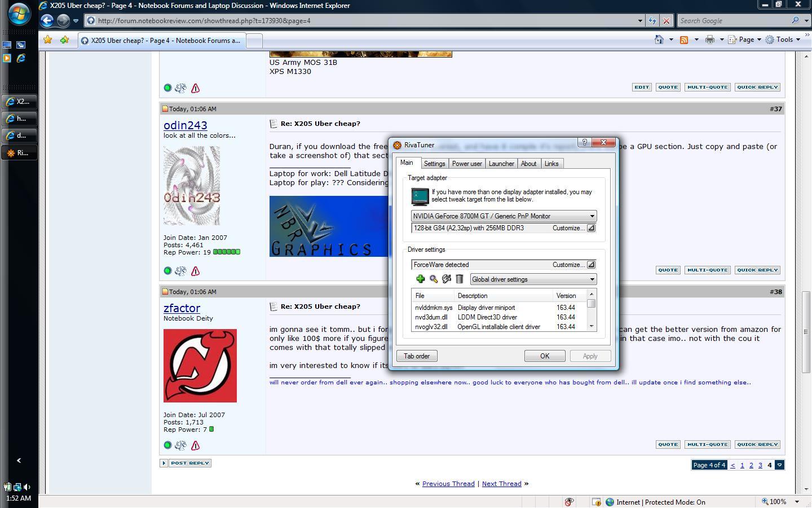Open the About tab in RivaTuner
The height and width of the screenshot is (508, 812).
point(528,164)
